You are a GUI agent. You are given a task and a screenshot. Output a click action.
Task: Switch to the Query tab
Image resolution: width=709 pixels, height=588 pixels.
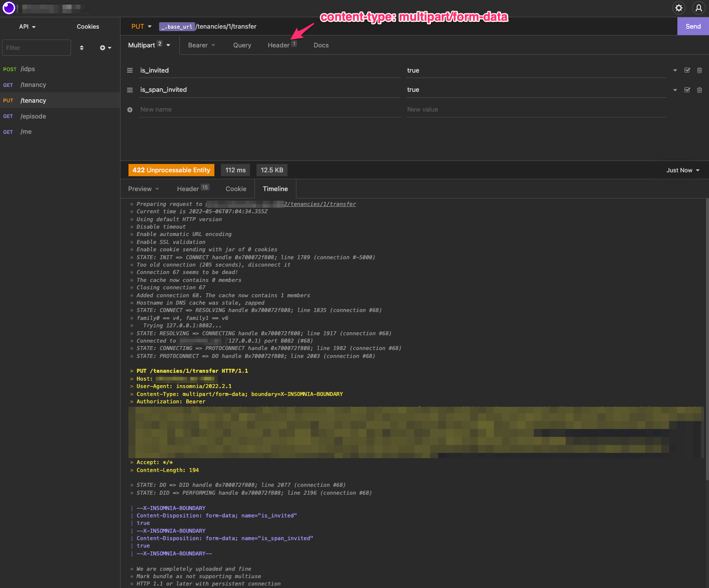242,45
